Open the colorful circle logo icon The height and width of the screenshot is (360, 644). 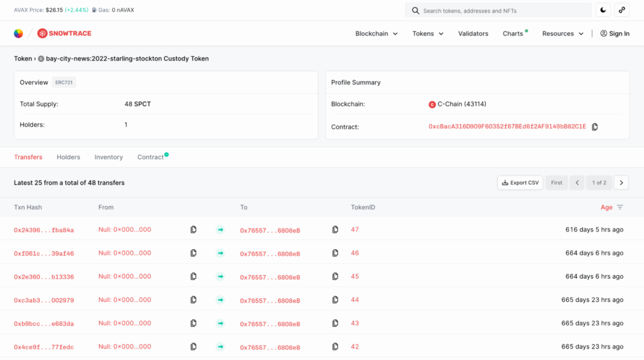(x=18, y=33)
